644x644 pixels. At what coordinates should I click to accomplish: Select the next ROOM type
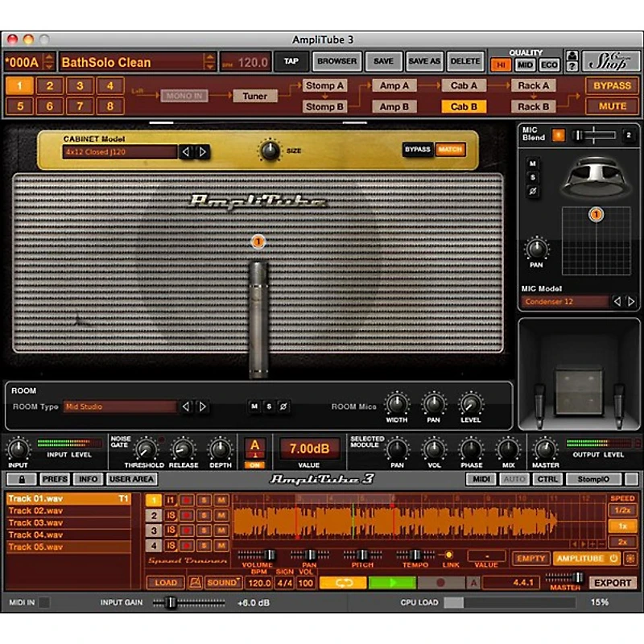coord(203,407)
